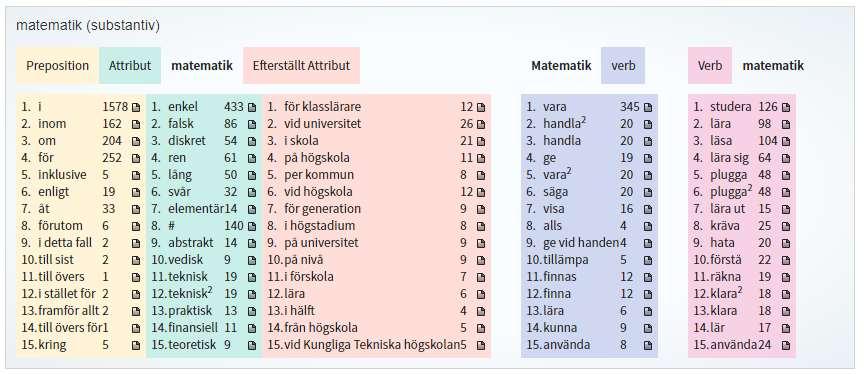Select the Attribut column header

point(129,66)
